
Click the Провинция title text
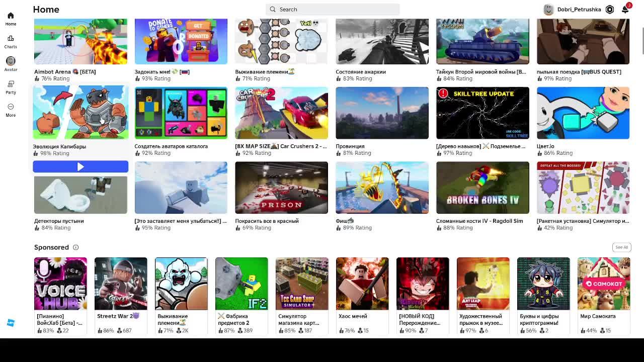pyautogui.click(x=350, y=146)
